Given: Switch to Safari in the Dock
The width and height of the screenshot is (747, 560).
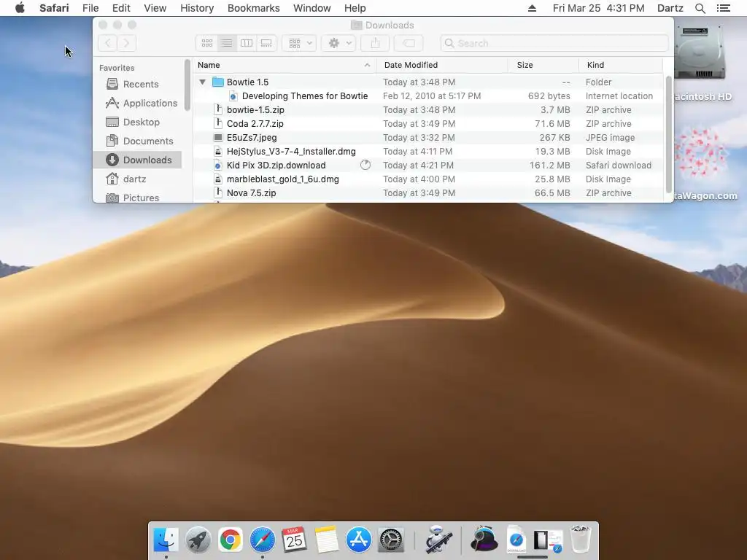Looking at the screenshot, I should click(263, 540).
